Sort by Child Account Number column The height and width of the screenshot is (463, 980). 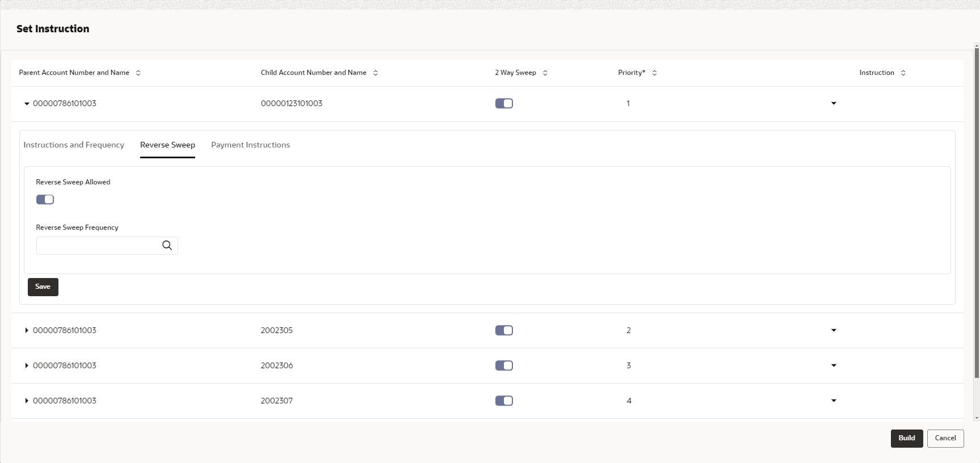[376, 73]
